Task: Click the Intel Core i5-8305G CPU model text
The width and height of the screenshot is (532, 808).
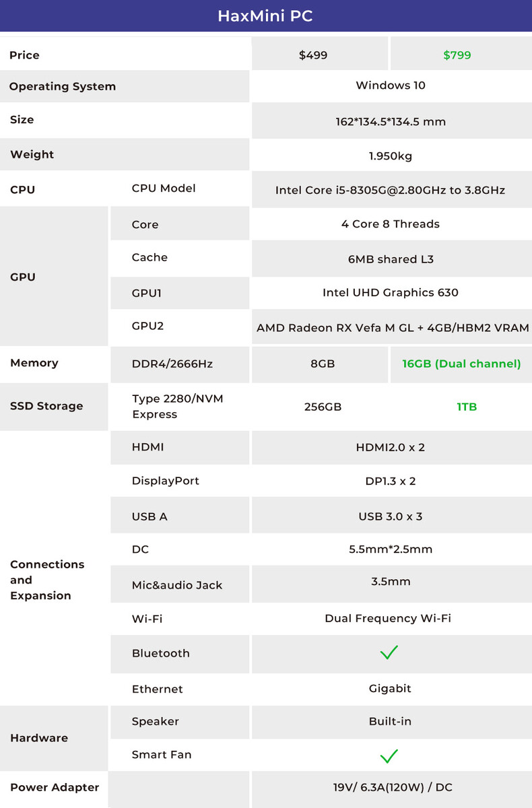Action: (x=390, y=190)
